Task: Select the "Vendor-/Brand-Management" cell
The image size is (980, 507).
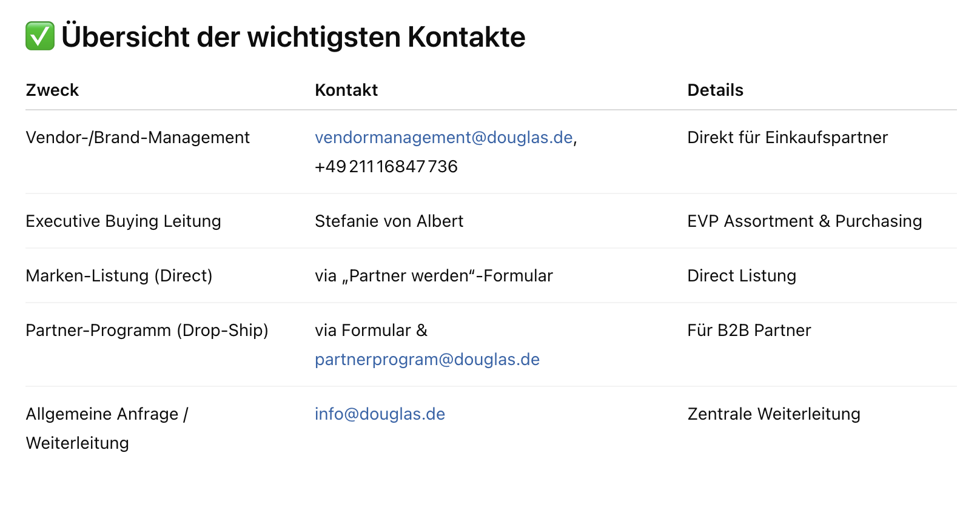Action: (x=138, y=138)
